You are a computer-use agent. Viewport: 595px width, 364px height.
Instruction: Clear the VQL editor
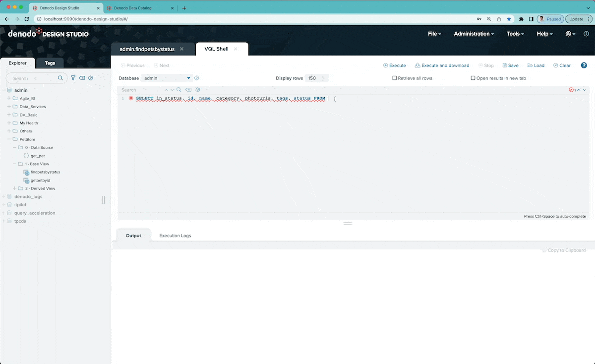coord(562,65)
